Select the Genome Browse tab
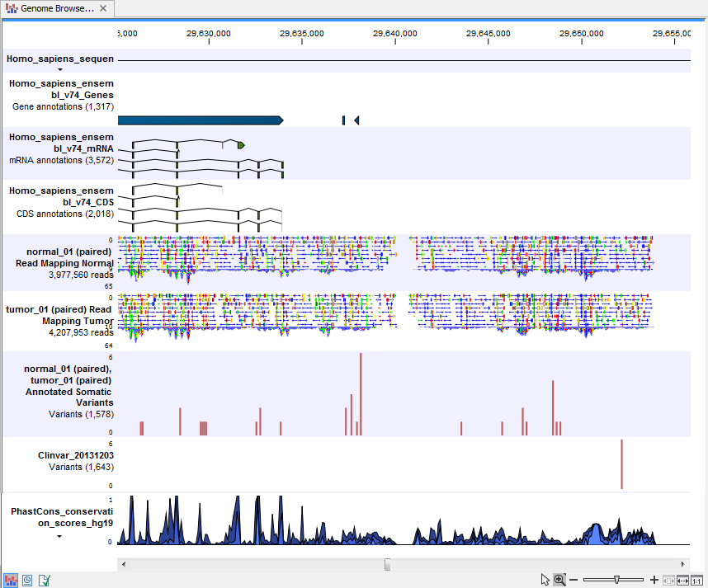Image resolution: width=708 pixels, height=588 pixels. click(50, 10)
